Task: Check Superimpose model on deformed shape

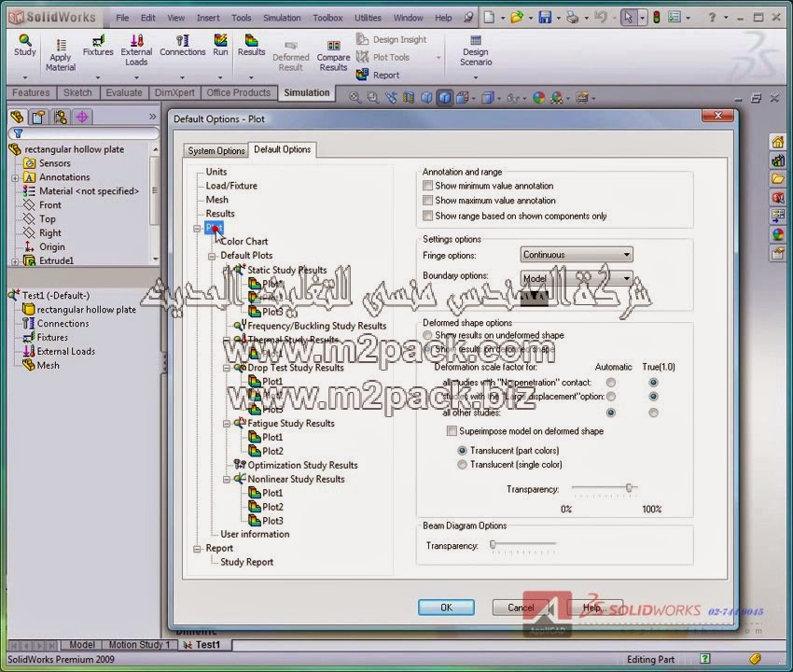Action: (452, 431)
